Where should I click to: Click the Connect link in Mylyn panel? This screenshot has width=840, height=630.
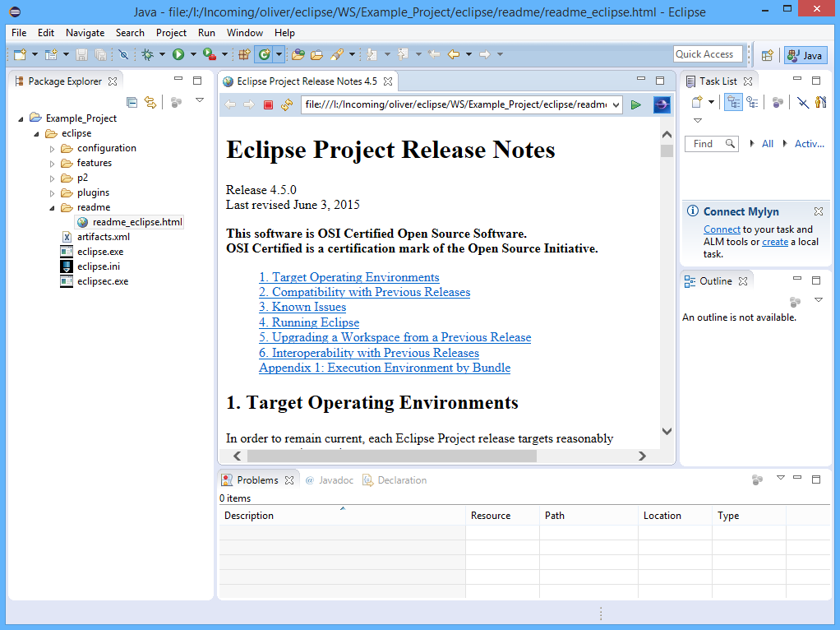(722, 229)
